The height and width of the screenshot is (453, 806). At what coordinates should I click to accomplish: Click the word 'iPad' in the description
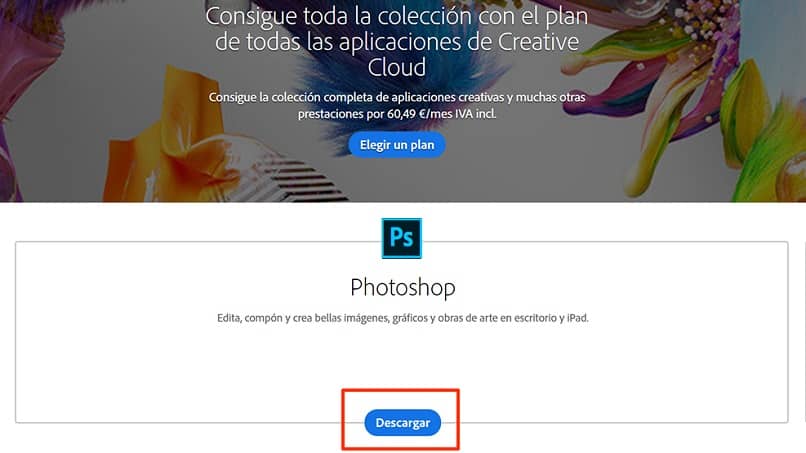pyautogui.click(x=577, y=318)
